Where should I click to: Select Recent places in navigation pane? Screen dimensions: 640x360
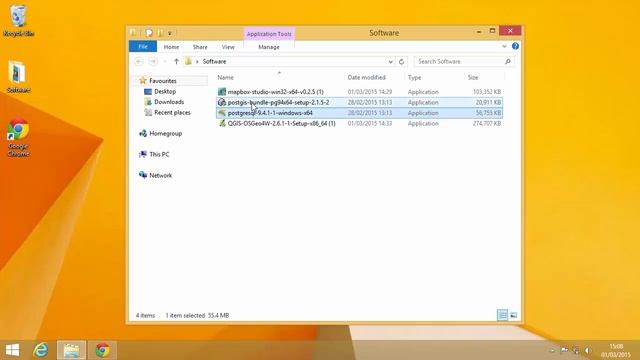tap(172, 113)
